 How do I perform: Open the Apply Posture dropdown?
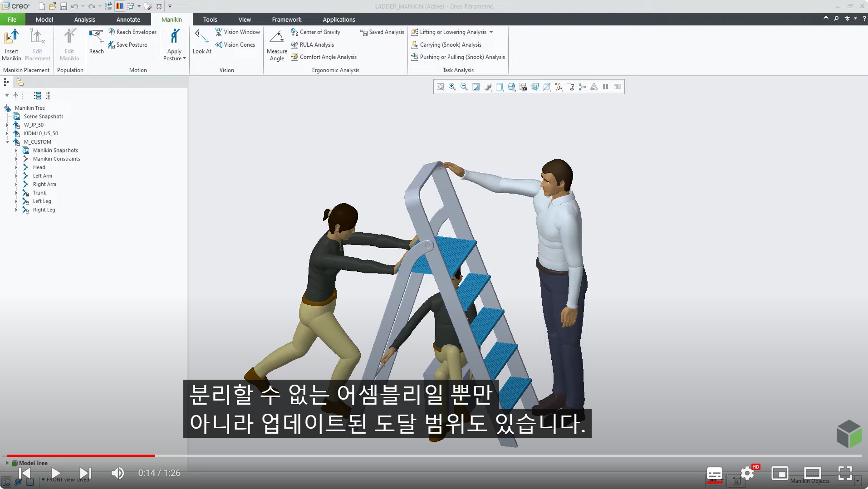coord(175,55)
